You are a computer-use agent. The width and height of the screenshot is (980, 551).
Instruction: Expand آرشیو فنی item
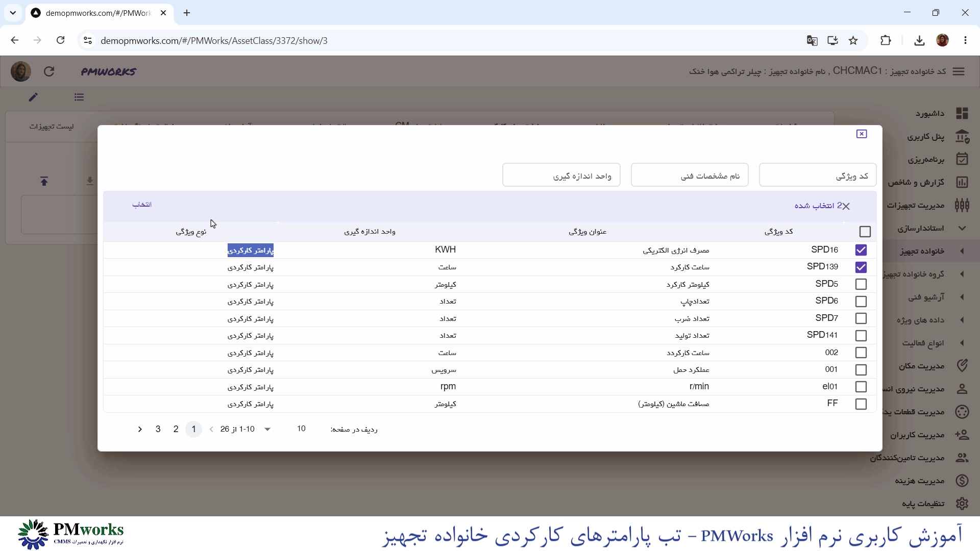pyautogui.click(x=962, y=297)
